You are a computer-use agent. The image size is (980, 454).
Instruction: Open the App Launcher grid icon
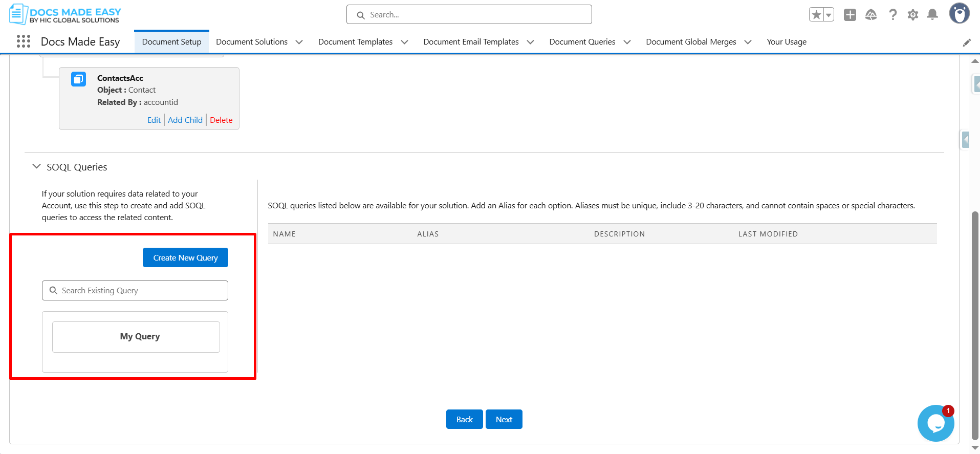[24, 41]
